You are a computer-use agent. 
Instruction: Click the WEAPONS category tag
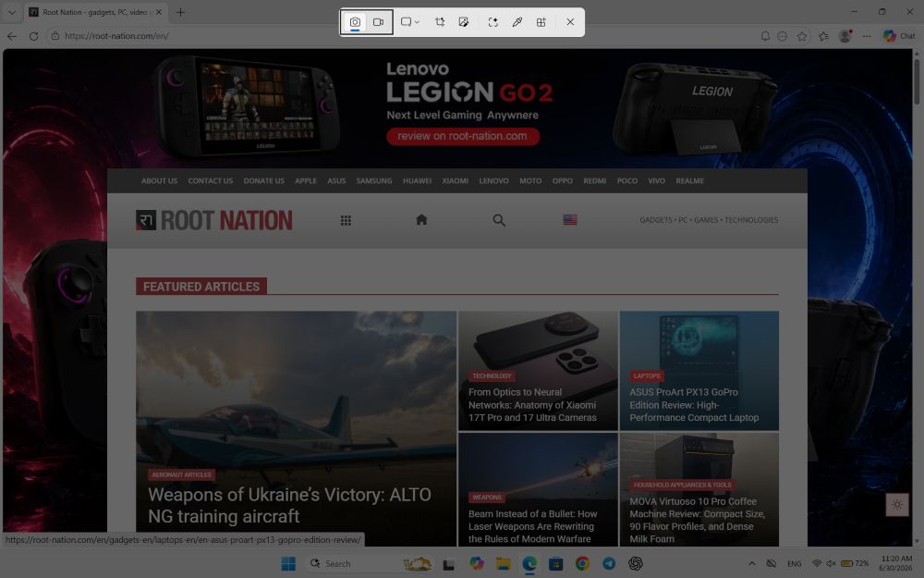487,498
